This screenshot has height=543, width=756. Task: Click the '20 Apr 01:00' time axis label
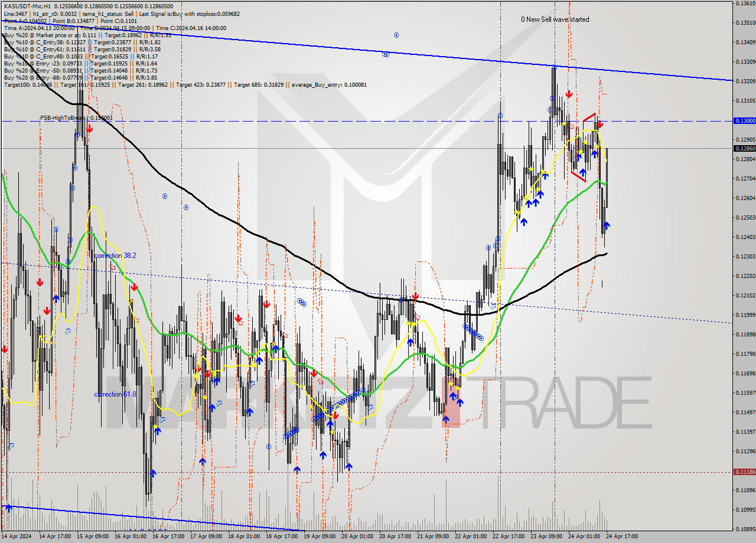(356, 537)
